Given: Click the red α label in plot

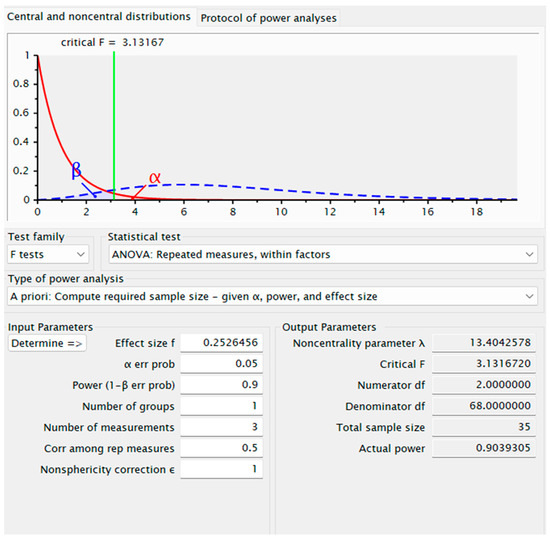Looking at the screenshot, I should pos(155,178).
